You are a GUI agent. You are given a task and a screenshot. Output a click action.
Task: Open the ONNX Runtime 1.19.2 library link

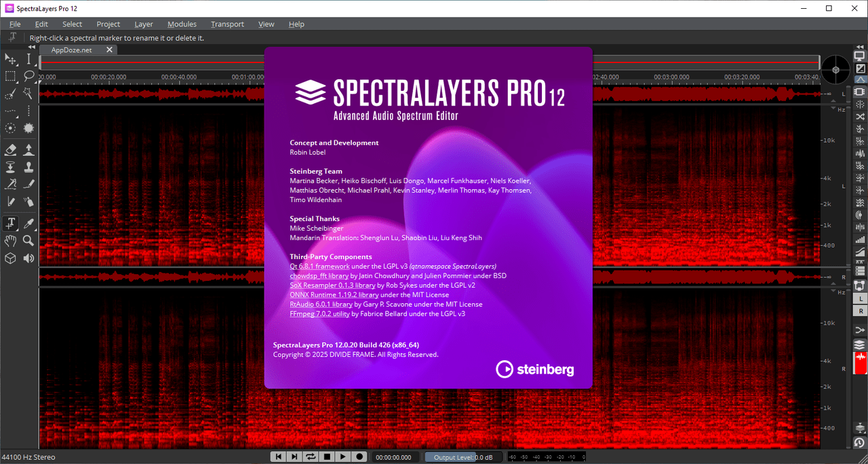point(334,295)
